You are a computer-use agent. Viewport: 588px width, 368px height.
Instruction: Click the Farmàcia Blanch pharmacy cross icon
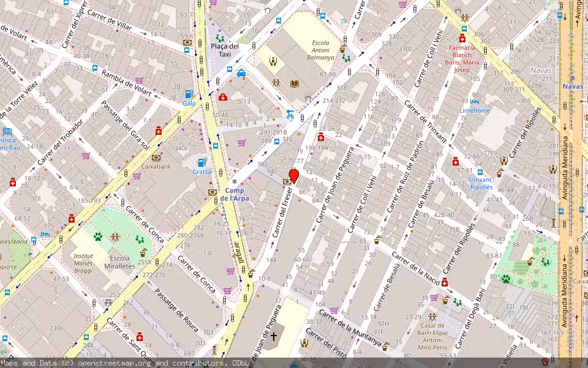(462, 39)
